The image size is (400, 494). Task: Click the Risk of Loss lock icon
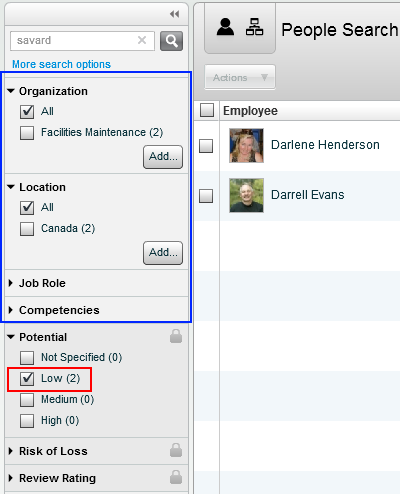pyautogui.click(x=176, y=450)
